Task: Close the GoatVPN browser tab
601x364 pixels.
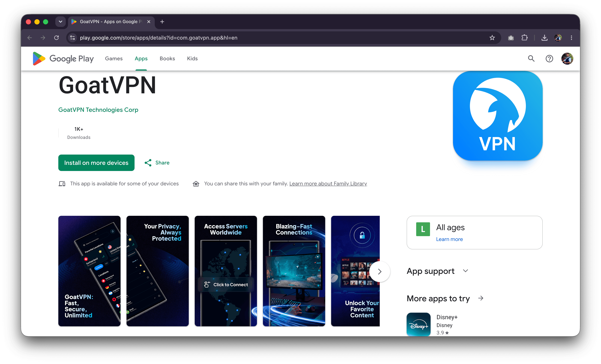Action: [149, 22]
